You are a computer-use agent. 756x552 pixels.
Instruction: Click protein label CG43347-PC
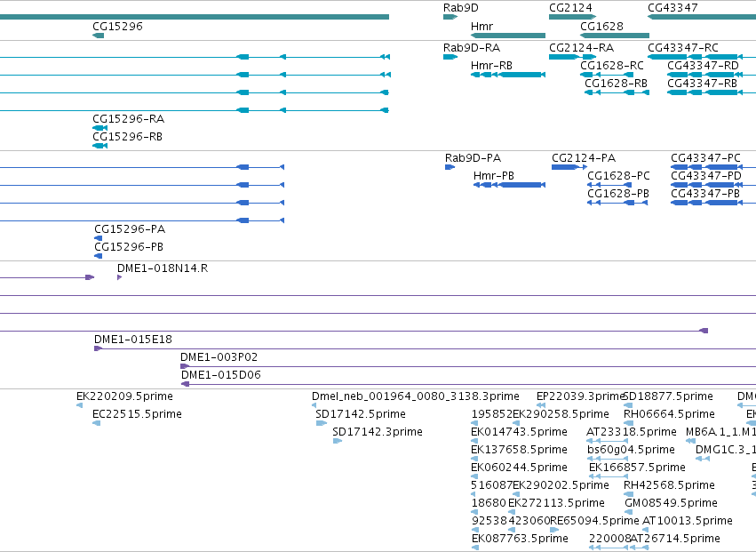[x=705, y=158]
